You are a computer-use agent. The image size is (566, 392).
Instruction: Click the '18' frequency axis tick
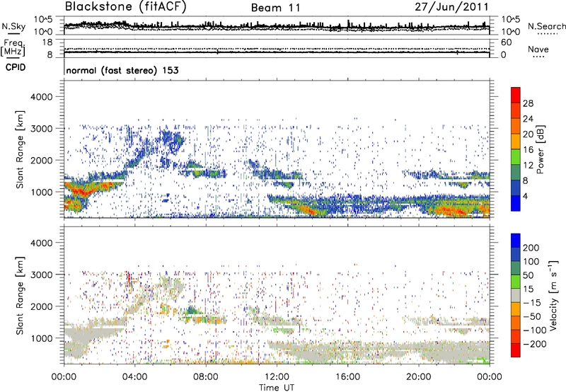pos(48,42)
